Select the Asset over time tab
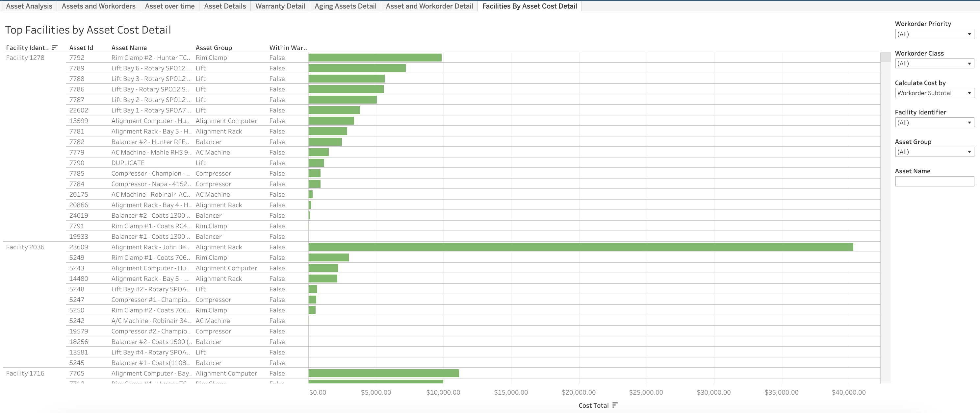Image resolution: width=980 pixels, height=413 pixels. click(x=170, y=6)
